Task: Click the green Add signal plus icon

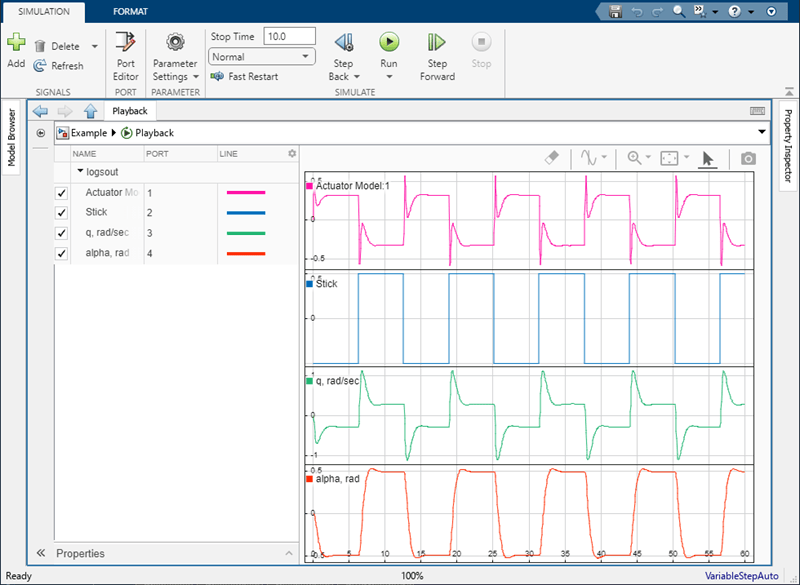Action: [16, 42]
